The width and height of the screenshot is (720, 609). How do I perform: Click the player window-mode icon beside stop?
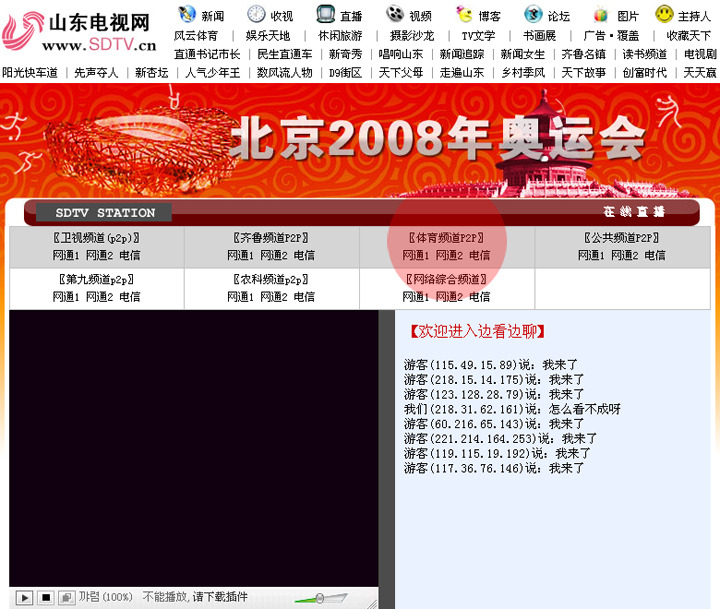(x=67, y=598)
